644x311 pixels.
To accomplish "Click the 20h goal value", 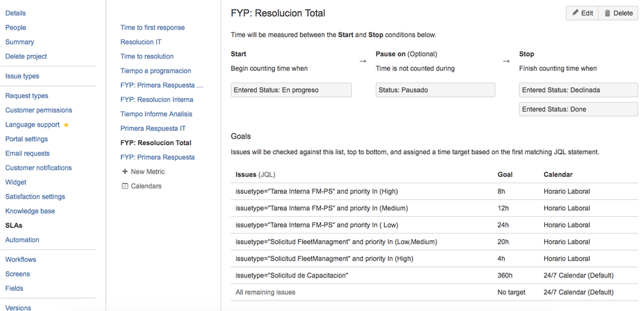I will (x=503, y=242).
